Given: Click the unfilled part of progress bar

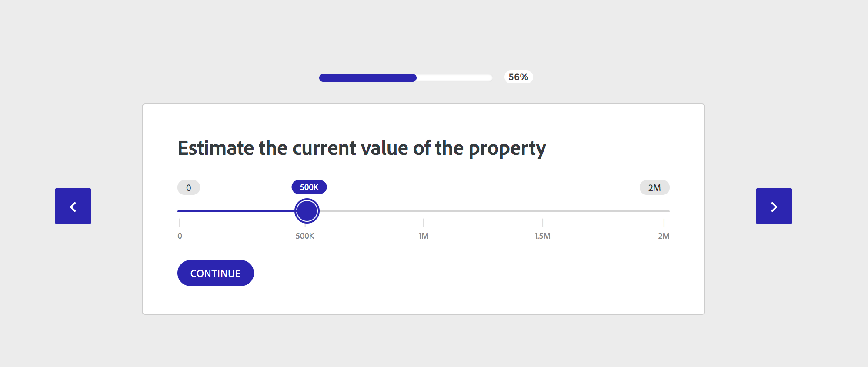Looking at the screenshot, I should pos(454,78).
